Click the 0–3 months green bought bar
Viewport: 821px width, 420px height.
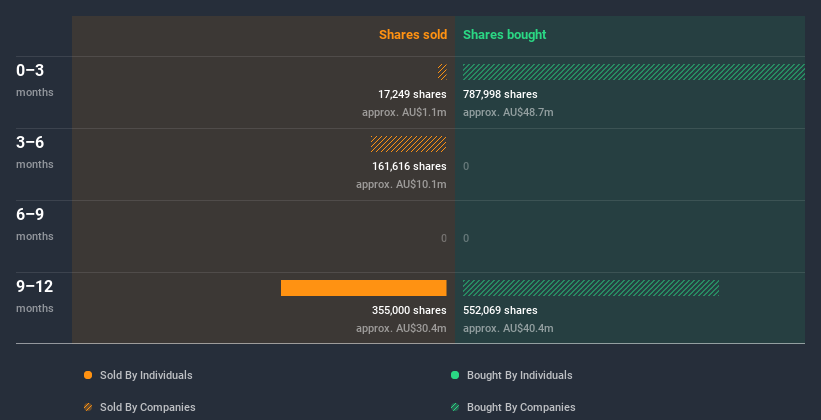tap(634, 72)
